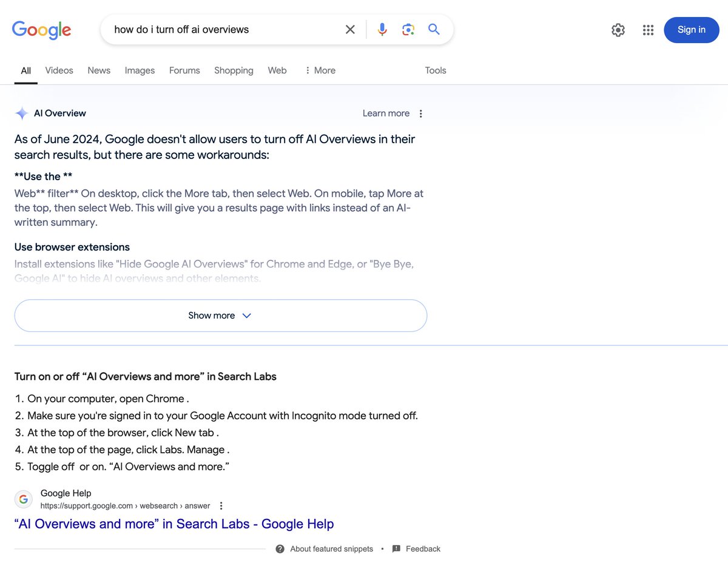Click the Learn more link
This screenshot has width=728, height=562.
pyautogui.click(x=386, y=113)
